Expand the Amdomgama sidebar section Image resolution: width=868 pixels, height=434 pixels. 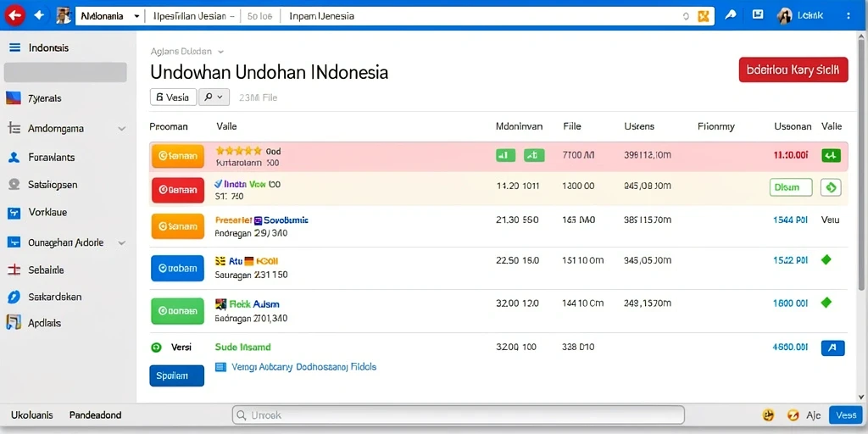pyautogui.click(x=122, y=129)
